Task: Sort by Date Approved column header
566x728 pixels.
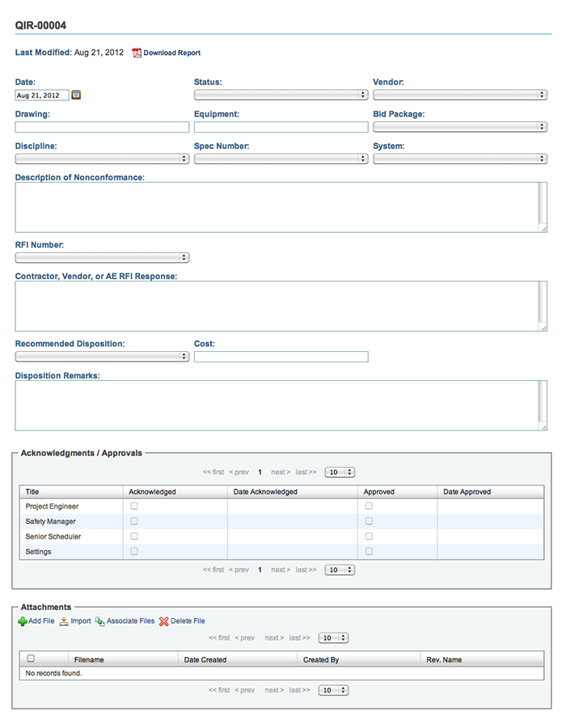Action: pyautogui.click(x=490, y=492)
